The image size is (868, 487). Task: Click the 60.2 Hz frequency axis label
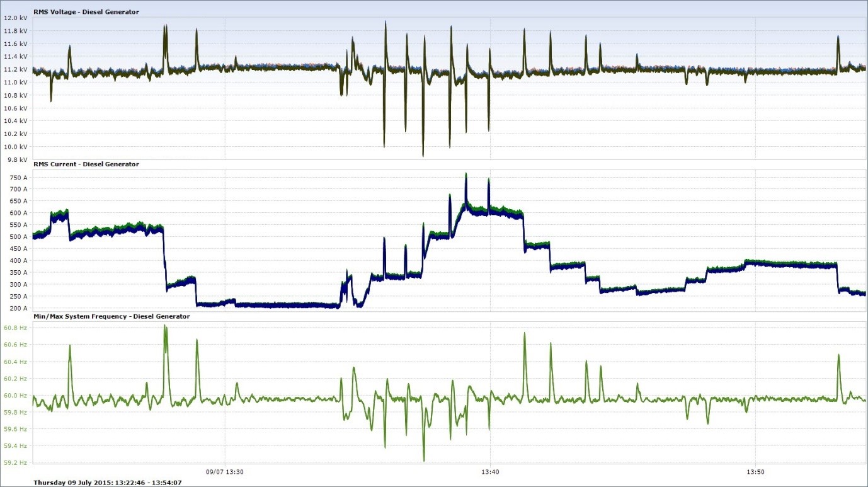pos(16,379)
